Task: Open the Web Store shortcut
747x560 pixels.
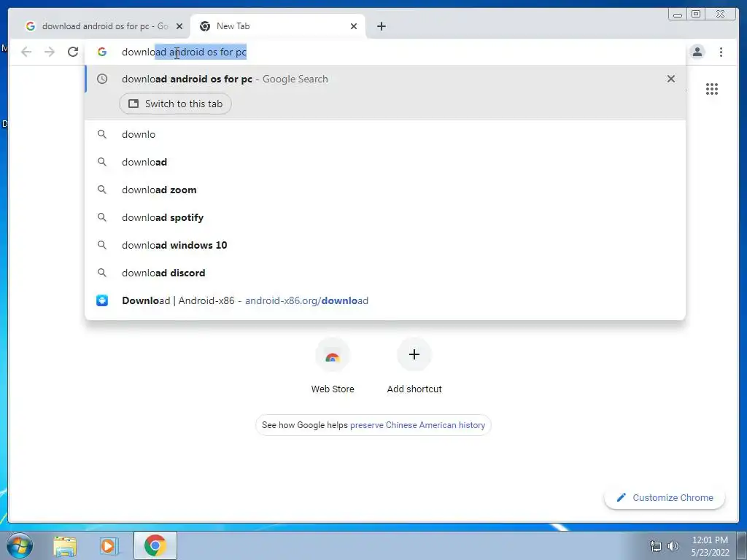Action: click(x=333, y=366)
